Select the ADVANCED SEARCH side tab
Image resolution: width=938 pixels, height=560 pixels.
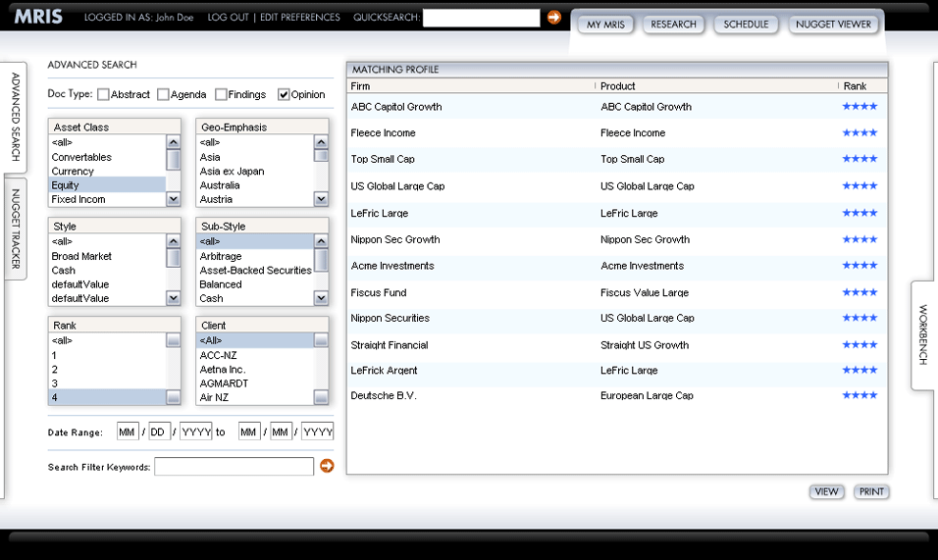(16, 117)
